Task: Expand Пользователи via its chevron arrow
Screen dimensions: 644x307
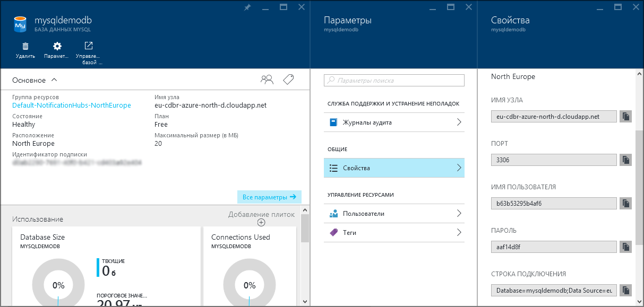Action: pos(460,213)
